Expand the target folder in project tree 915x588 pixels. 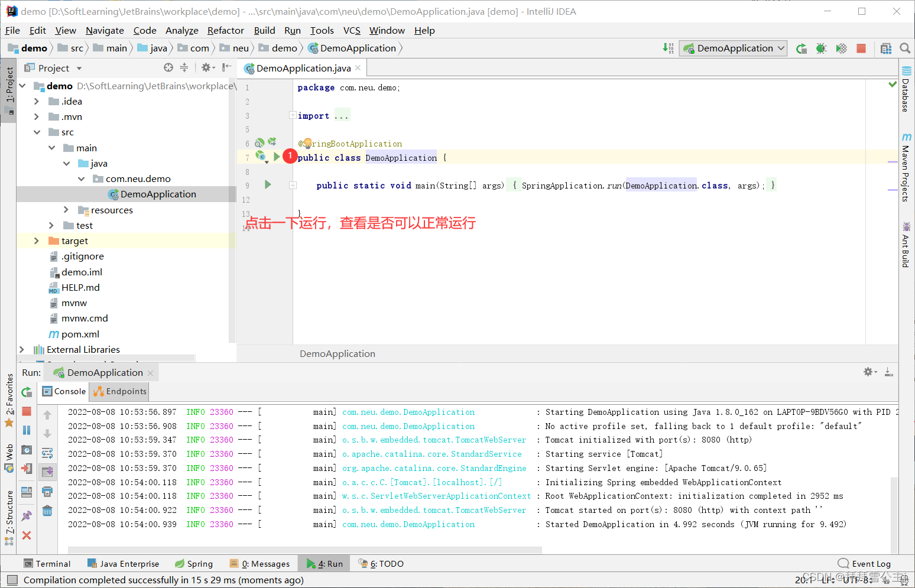point(37,241)
